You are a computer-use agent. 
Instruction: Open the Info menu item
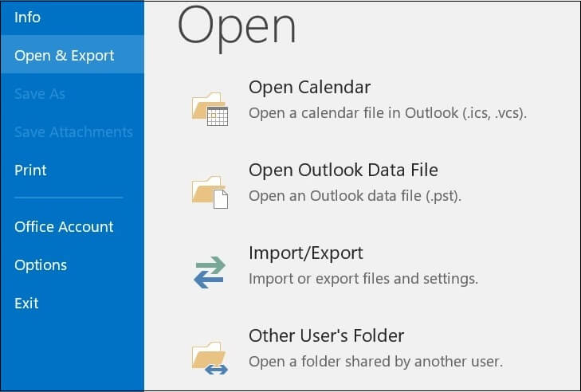27,18
